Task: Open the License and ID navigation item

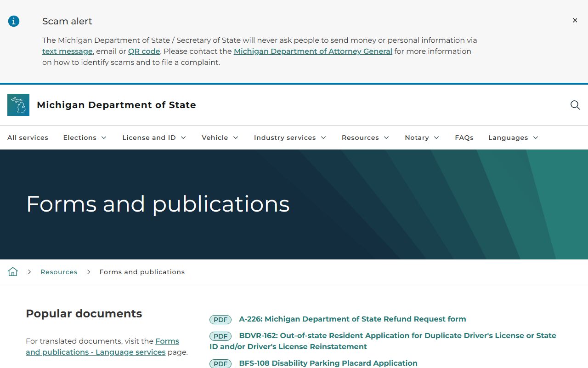Action: (x=149, y=138)
